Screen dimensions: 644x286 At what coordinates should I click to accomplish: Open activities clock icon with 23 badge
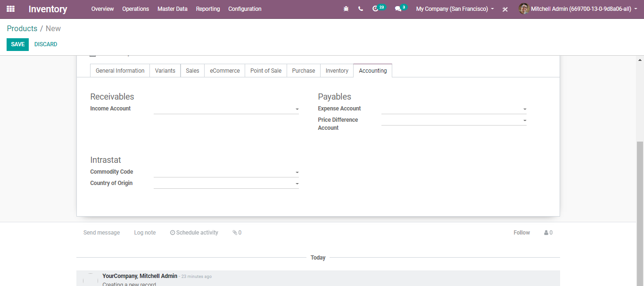[376, 9]
